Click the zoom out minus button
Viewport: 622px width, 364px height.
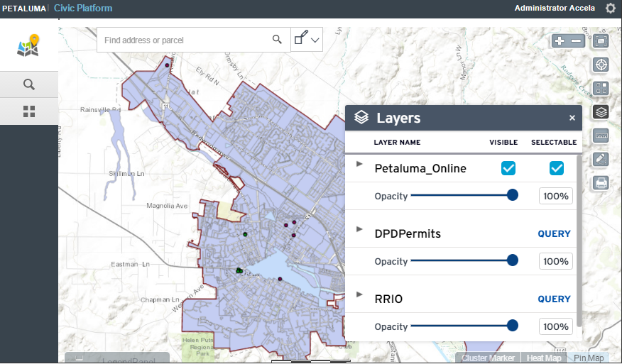[x=576, y=41]
